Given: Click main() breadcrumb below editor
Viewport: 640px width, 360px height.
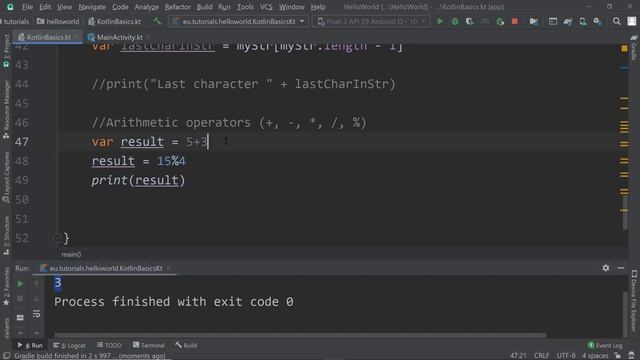Looking at the screenshot, I should coord(71,254).
